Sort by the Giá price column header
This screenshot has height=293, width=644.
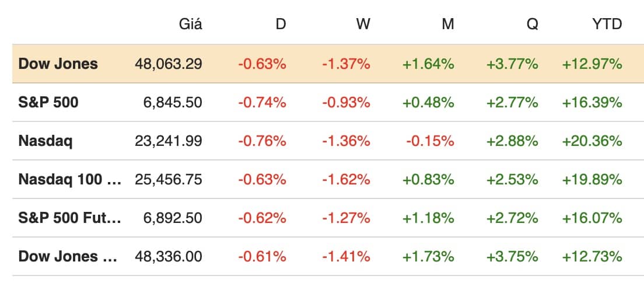[190, 25]
